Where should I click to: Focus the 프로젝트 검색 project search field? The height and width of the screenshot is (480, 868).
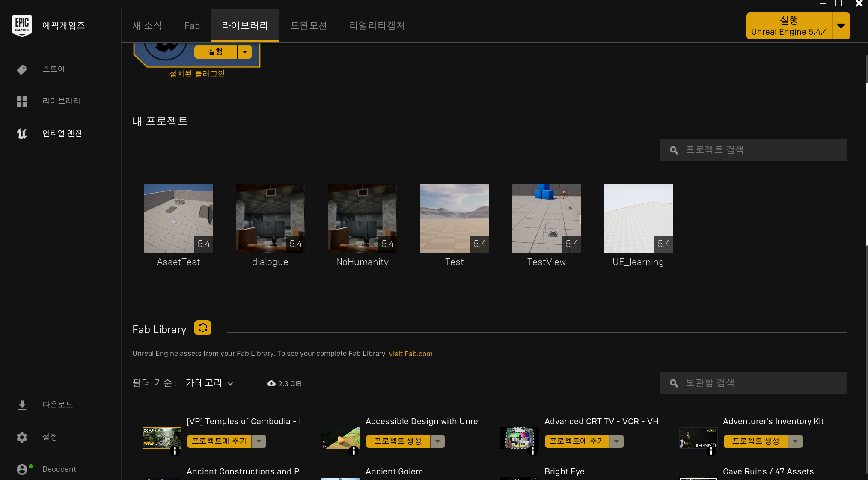click(754, 150)
